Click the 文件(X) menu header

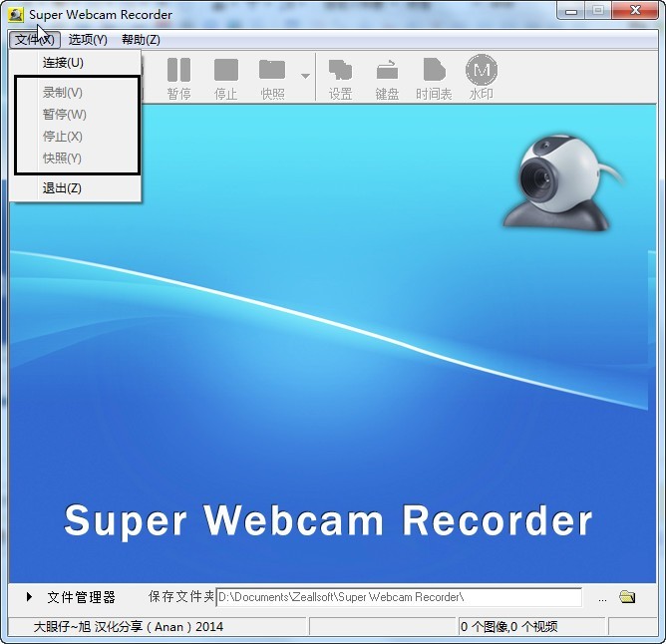pos(35,40)
